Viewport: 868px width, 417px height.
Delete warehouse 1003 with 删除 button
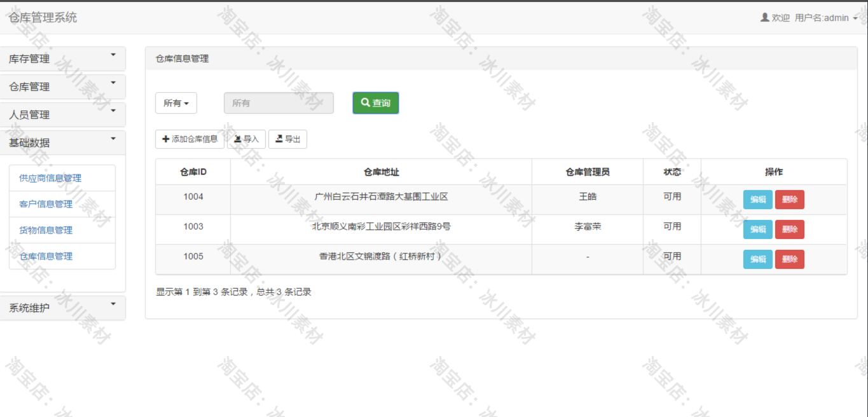(790, 229)
